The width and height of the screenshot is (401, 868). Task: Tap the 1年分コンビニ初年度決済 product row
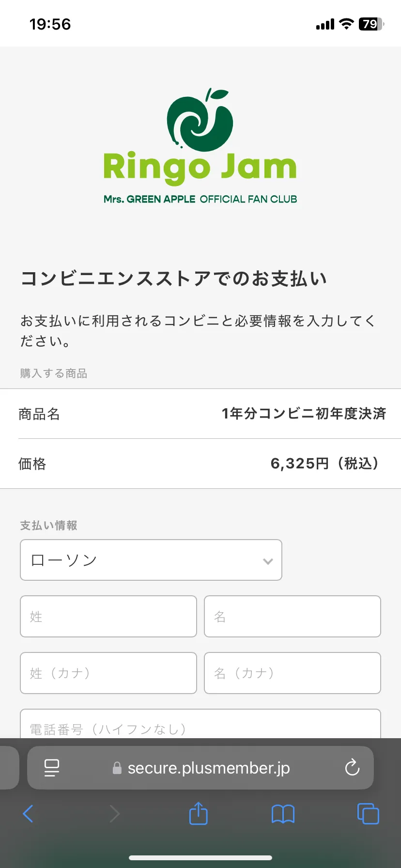click(200, 414)
